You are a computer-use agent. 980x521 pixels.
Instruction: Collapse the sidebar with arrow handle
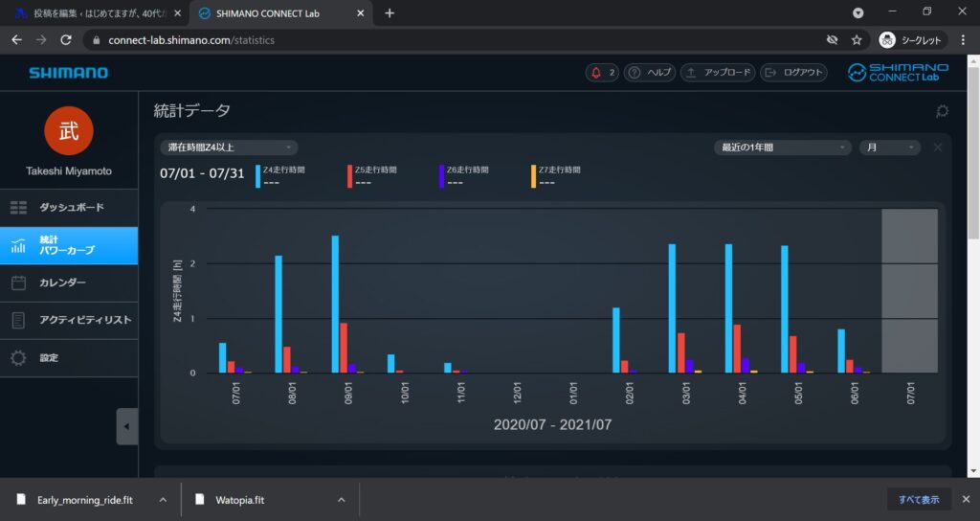126,427
